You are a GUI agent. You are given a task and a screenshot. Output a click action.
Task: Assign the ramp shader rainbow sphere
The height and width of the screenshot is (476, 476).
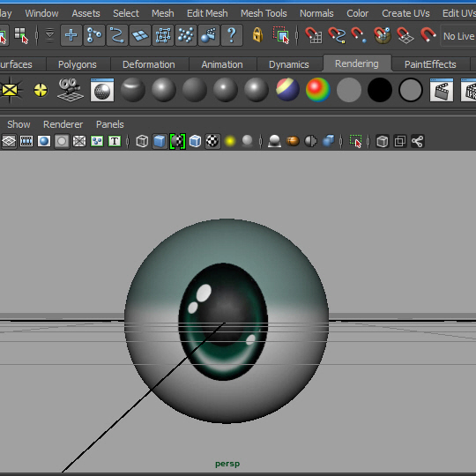(318, 90)
